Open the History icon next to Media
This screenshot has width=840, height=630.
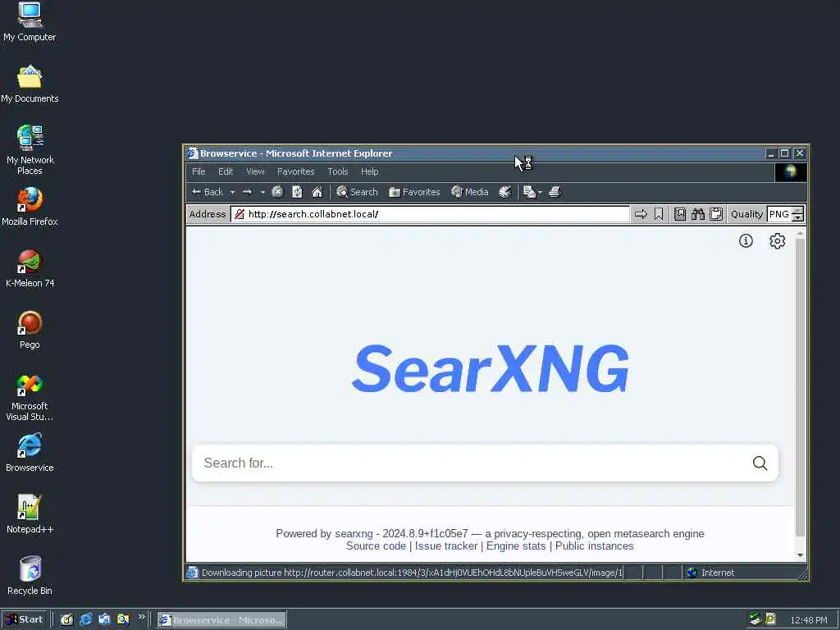(x=504, y=192)
